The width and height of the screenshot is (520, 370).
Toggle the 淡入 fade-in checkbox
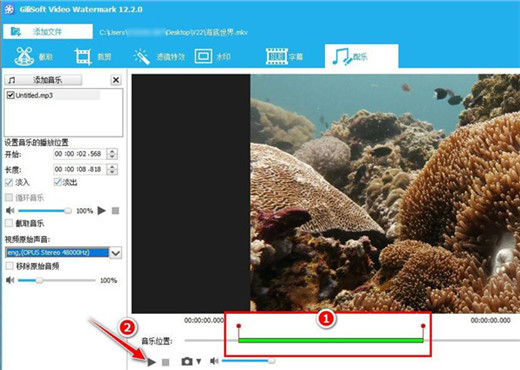point(9,182)
